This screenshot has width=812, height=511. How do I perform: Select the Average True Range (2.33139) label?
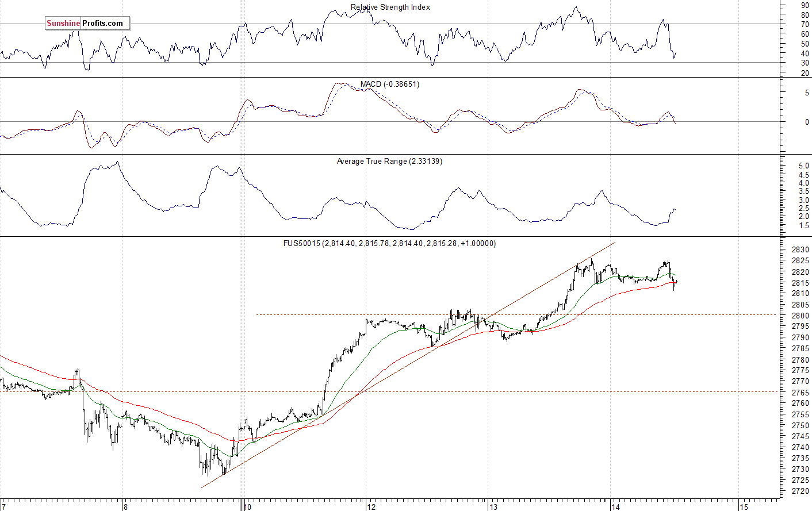pyautogui.click(x=389, y=162)
